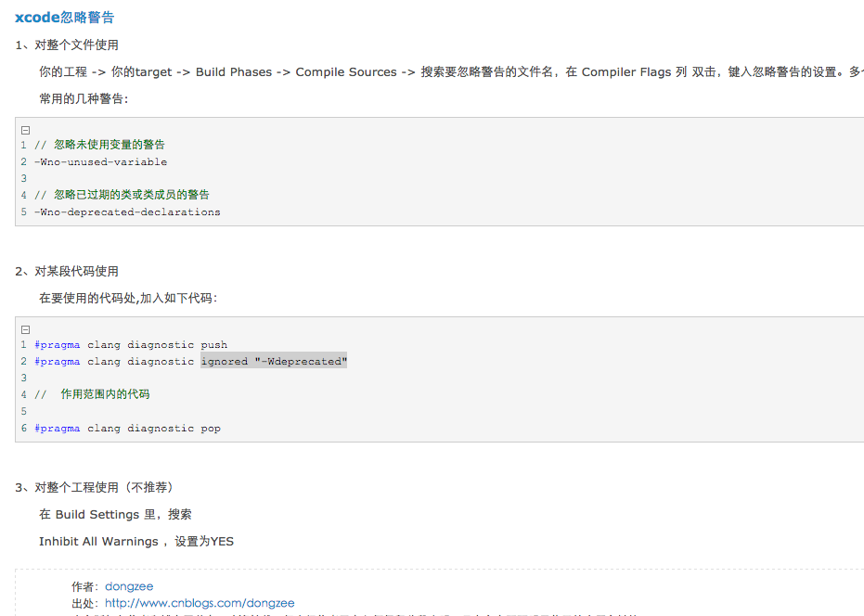864x616 pixels.
Task: Click the '#pragma clang diagnostic push' line
Action: [x=131, y=345]
